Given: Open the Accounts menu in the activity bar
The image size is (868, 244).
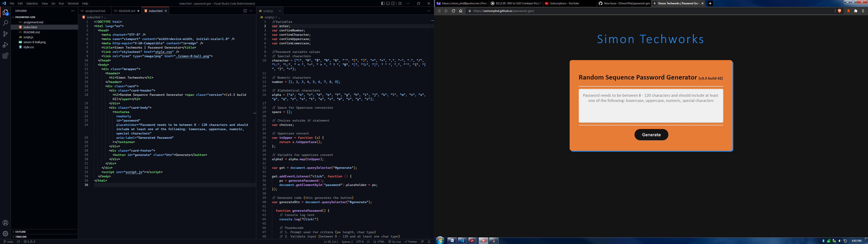Looking at the screenshot, I should pyautogui.click(x=5, y=223).
